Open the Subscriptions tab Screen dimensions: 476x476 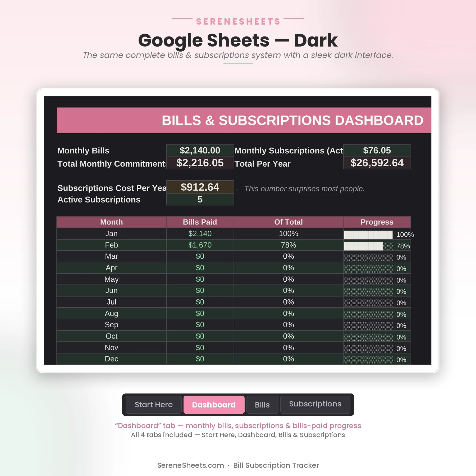pyautogui.click(x=315, y=405)
